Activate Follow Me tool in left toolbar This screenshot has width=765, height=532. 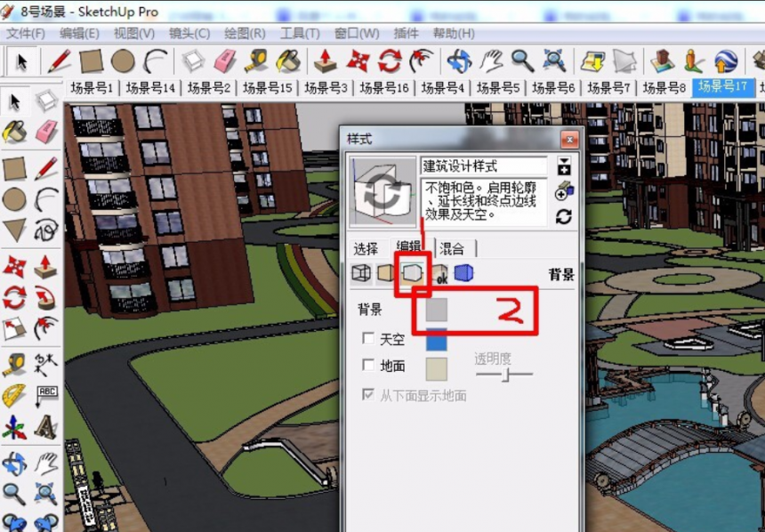(x=46, y=298)
